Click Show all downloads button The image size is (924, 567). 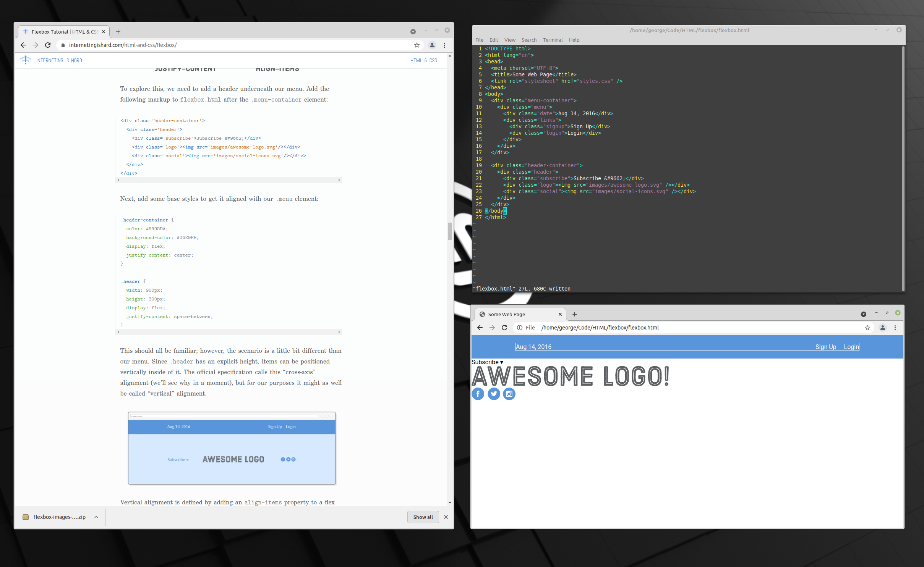[x=423, y=517]
